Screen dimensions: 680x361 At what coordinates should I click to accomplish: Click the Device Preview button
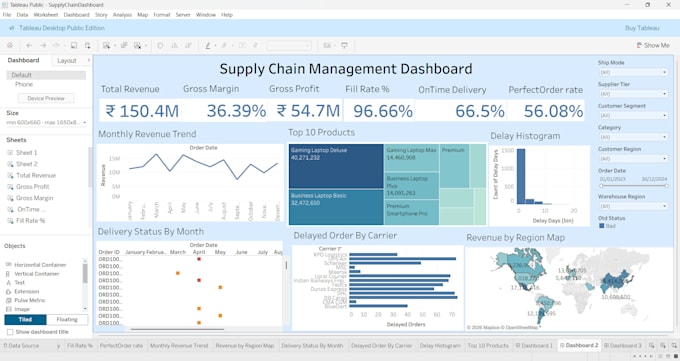tap(46, 98)
